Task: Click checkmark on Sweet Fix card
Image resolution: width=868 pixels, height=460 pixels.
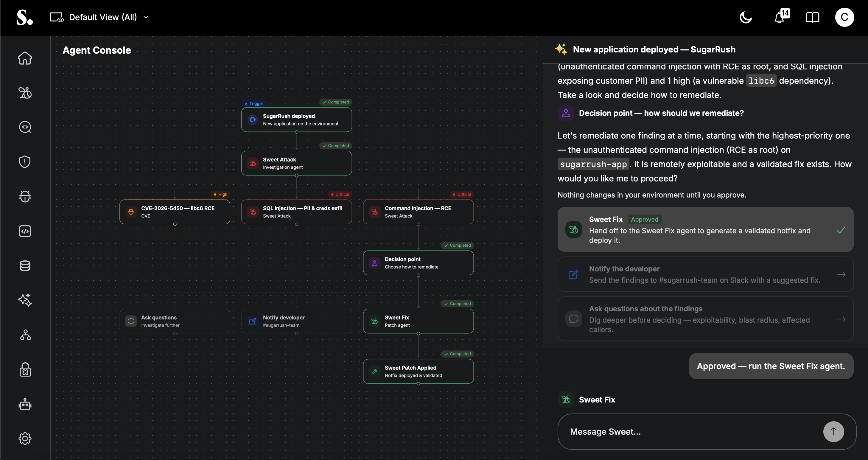Action: [841, 230]
